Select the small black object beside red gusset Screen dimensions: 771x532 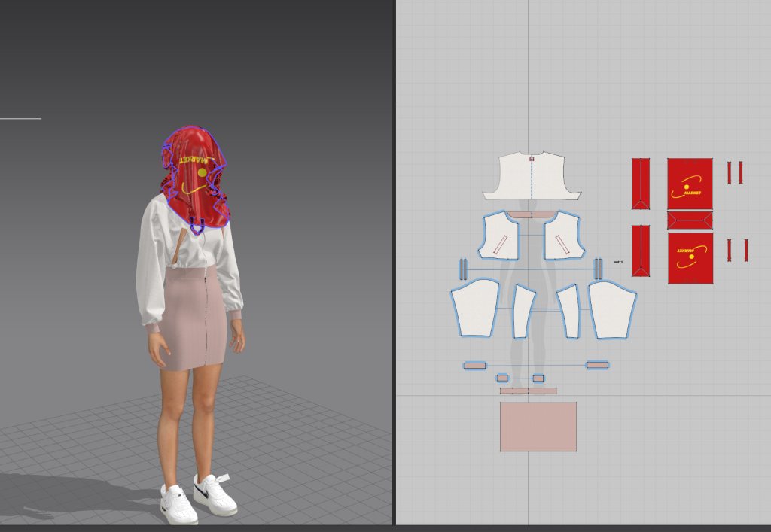pyautogui.click(x=619, y=263)
